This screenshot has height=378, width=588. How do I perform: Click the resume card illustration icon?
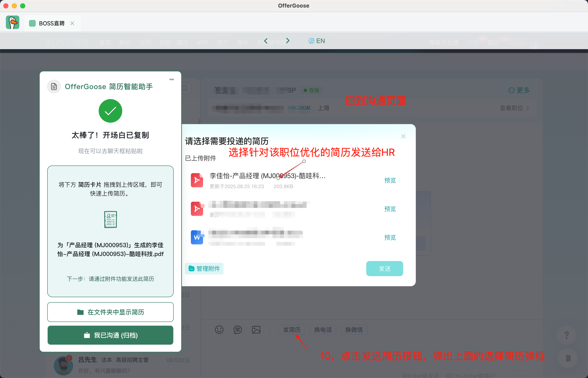click(x=110, y=219)
